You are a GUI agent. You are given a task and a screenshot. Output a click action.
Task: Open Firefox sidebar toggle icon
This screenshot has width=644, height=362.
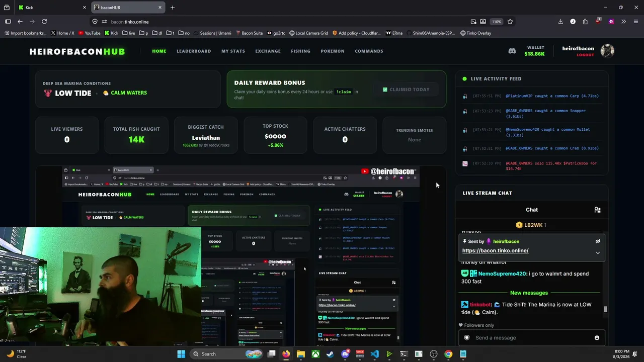[x=8, y=22]
